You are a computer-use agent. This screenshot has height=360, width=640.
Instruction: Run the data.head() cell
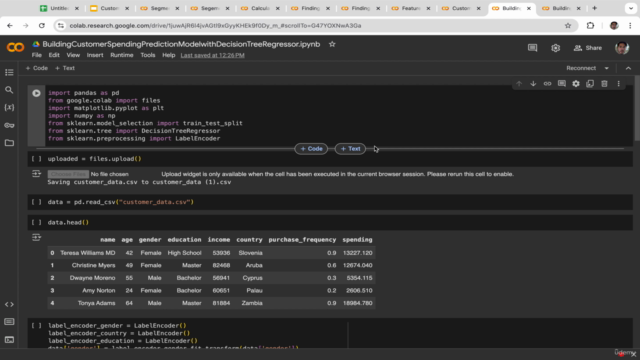tap(36, 222)
